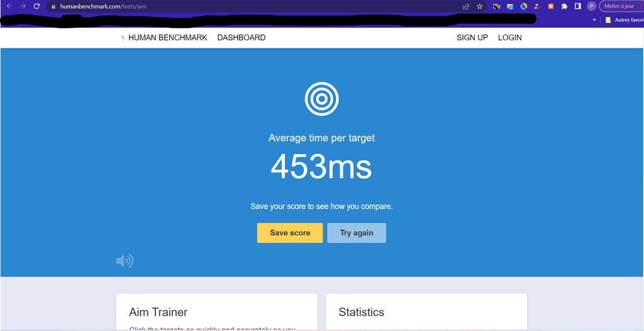Image resolution: width=644 pixels, height=331 pixels.
Task: Toggle the browser side panel icon
Action: [x=577, y=6]
